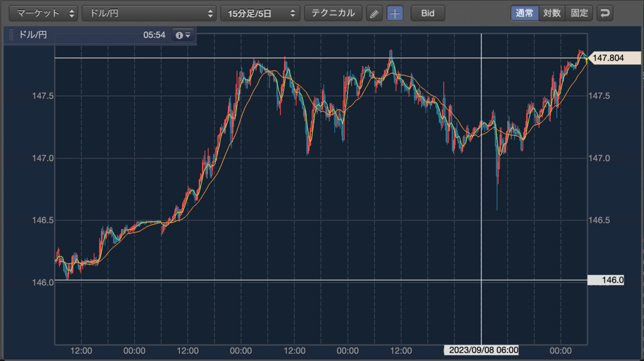Select the 対数 scale mode
This screenshot has height=361, width=644.
coord(552,13)
